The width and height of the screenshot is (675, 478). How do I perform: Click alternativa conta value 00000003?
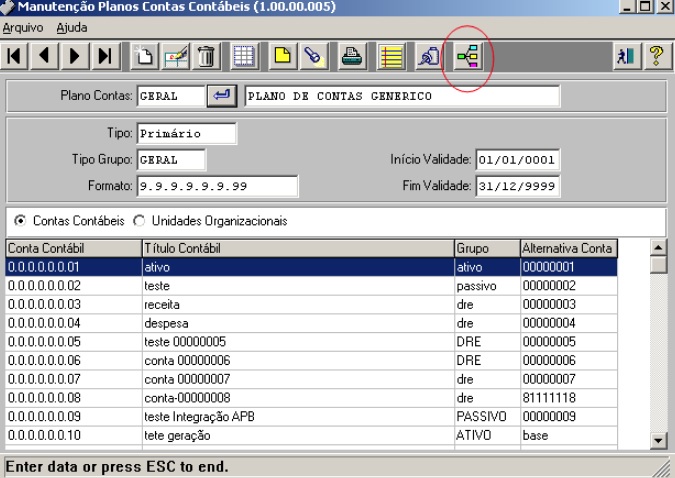click(x=569, y=304)
